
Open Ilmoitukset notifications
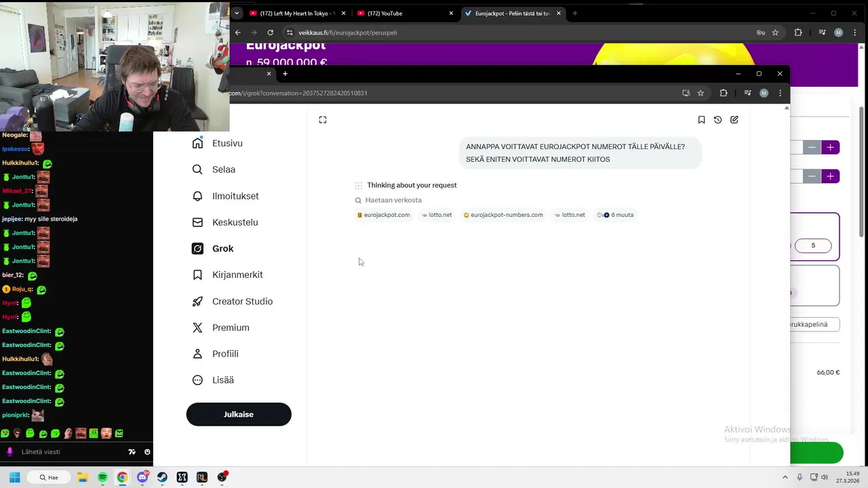click(x=225, y=196)
